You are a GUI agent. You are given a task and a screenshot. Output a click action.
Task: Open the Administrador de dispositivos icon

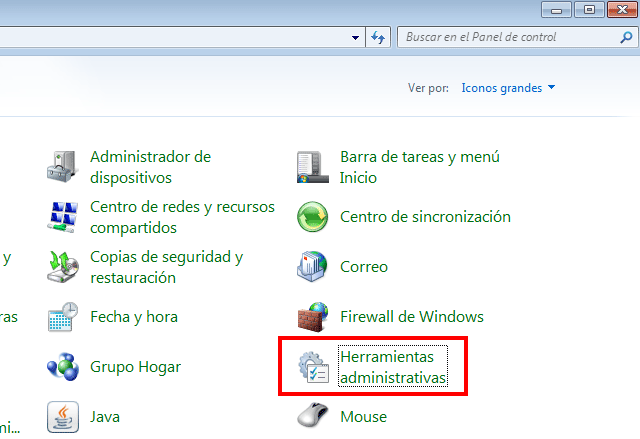tap(62, 167)
